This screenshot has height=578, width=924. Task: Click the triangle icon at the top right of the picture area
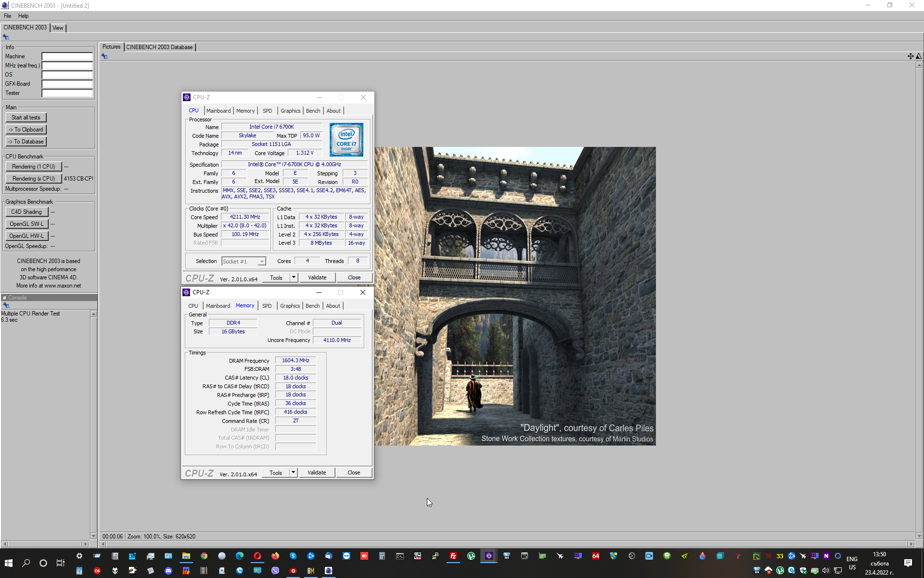point(919,56)
